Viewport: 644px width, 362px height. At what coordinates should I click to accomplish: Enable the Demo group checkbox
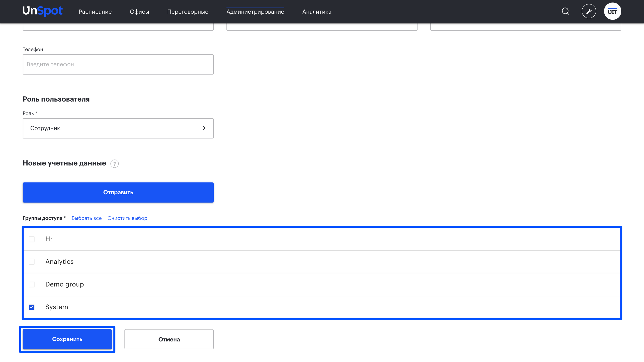click(x=32, y=284)
